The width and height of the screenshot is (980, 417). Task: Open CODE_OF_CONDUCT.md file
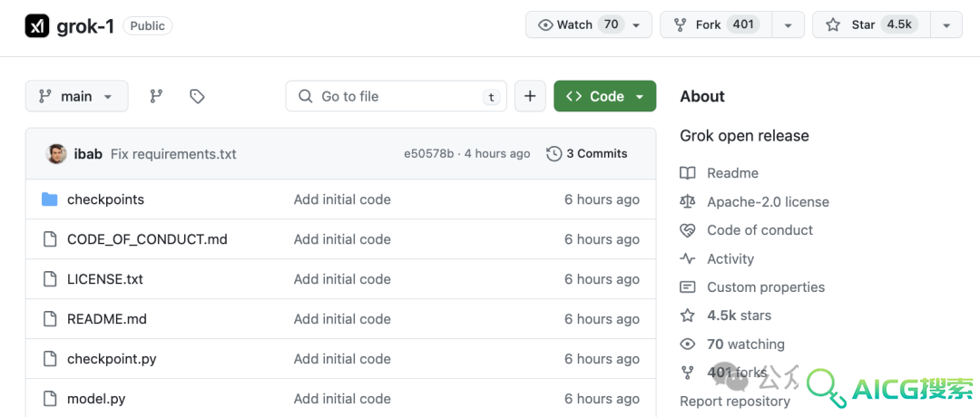tap(147, 239)
